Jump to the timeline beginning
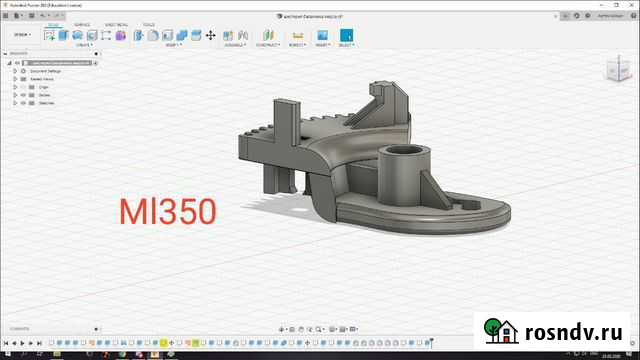This screenshot has width=640, height=360. click(x=6, y=344)
